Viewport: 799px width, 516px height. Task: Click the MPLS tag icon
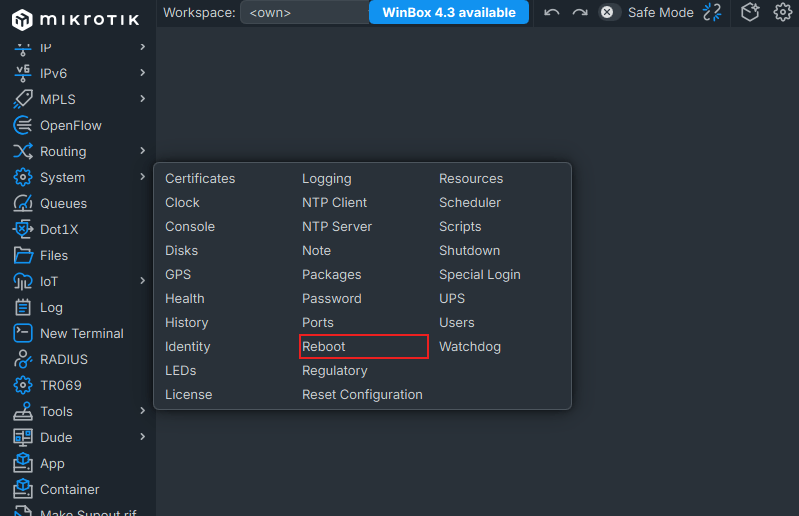click(23, 99)
